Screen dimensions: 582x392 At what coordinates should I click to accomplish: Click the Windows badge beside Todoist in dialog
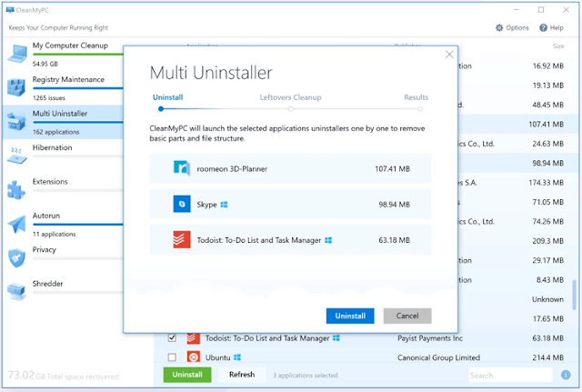coord(328,240)
